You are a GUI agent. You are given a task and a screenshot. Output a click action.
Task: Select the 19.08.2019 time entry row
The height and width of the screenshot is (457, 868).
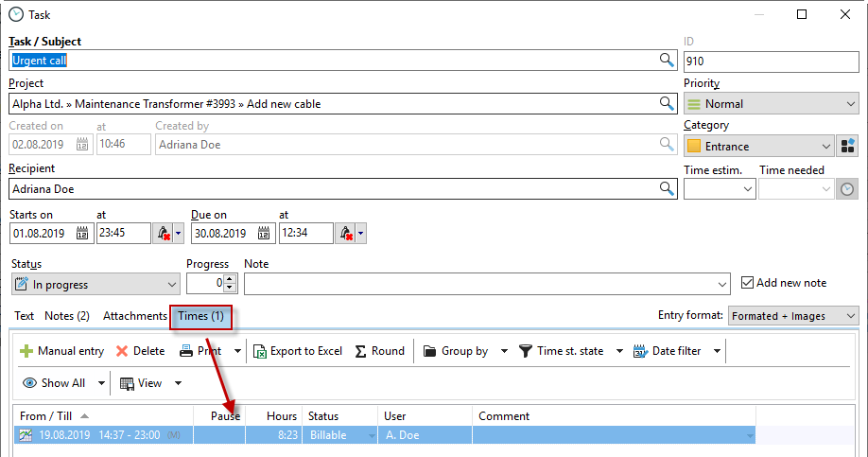click(x=104, y=435)
